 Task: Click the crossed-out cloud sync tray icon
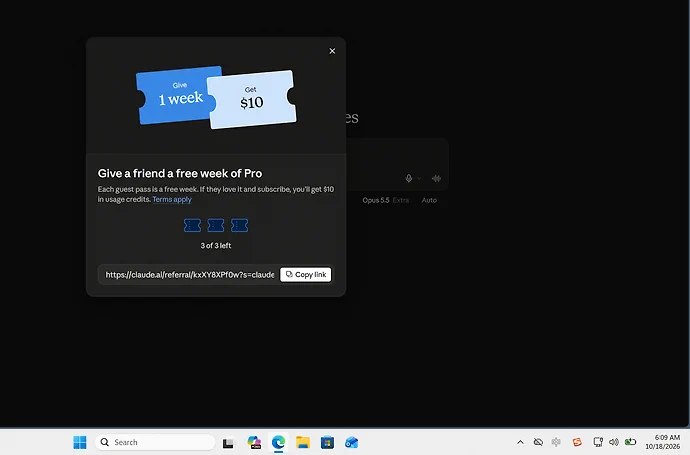tap(538, 442)
